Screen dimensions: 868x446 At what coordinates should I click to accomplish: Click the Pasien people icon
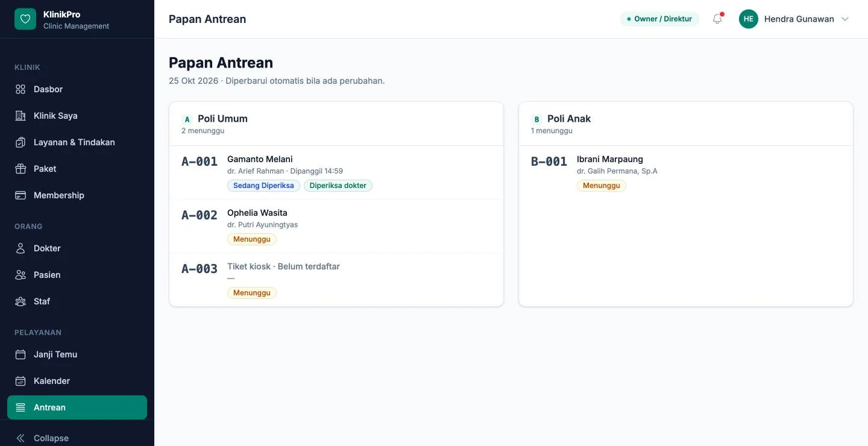pyautogui.click(x=20, y=275)
